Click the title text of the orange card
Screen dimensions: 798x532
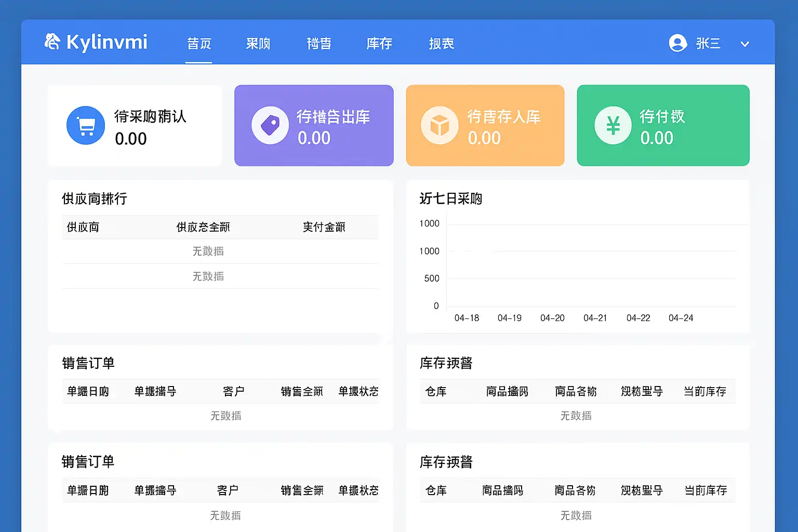tap(504, 117)
